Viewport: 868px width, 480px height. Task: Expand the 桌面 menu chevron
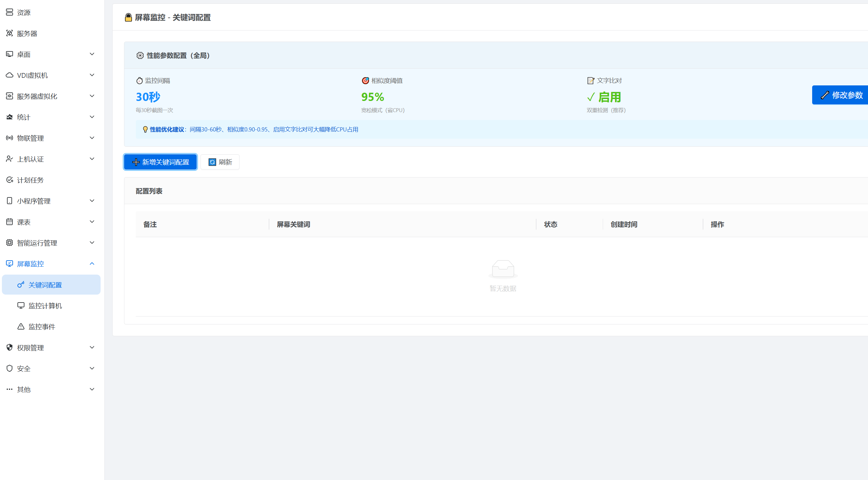tap(92, 54)
